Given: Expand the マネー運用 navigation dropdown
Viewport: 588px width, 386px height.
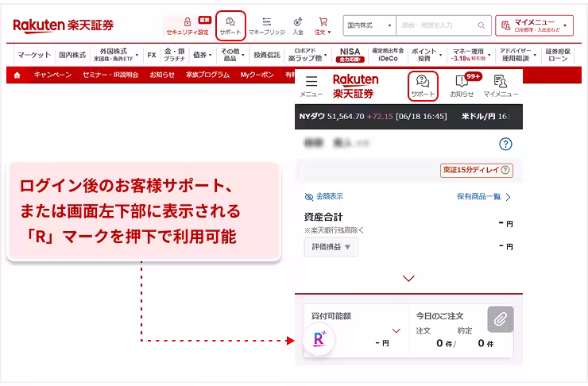Looking at the screenshot, I should click(x=470, y=55).
